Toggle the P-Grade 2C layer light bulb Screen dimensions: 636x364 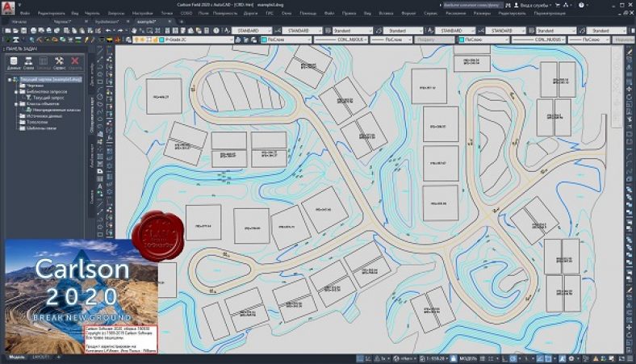(137, 40)
